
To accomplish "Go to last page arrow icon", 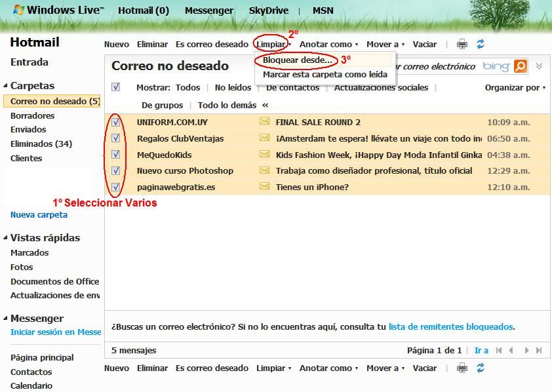I will coord(539,350).
